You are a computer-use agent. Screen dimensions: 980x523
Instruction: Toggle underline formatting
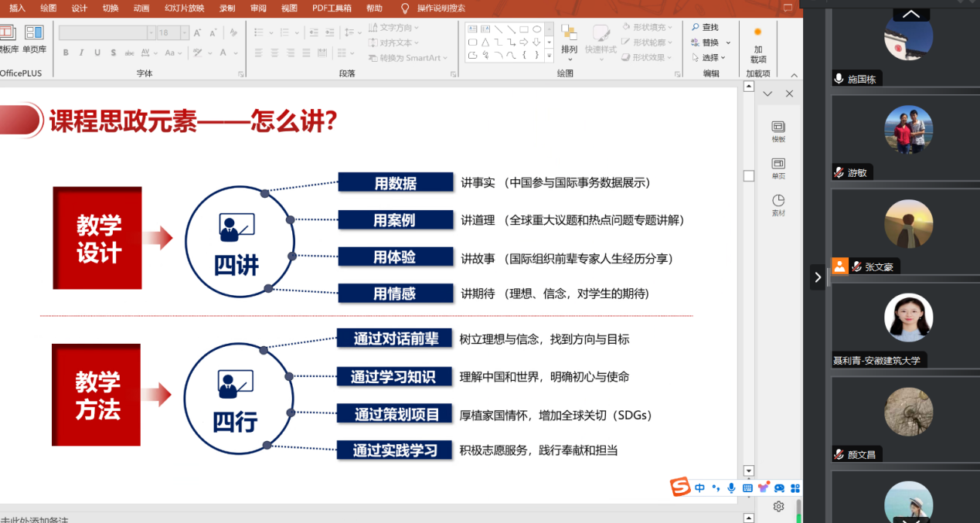[97, 53]
